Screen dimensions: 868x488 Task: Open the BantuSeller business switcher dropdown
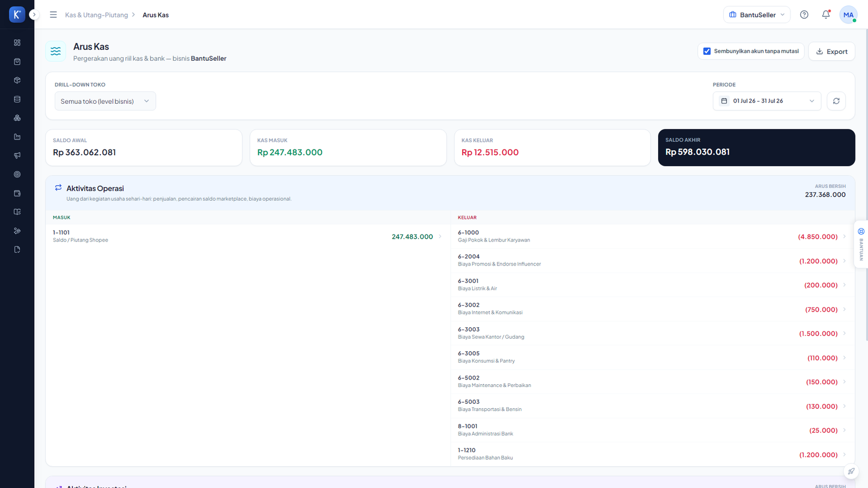point(757,15)
